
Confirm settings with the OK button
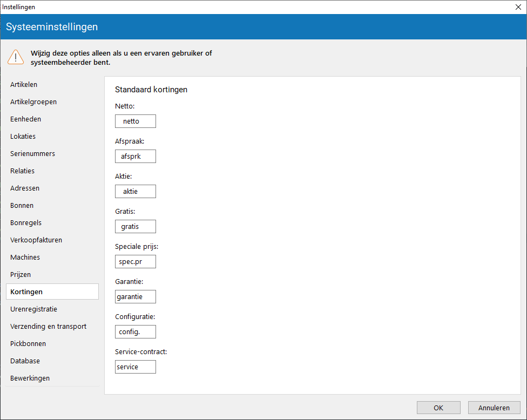[438, 408]
